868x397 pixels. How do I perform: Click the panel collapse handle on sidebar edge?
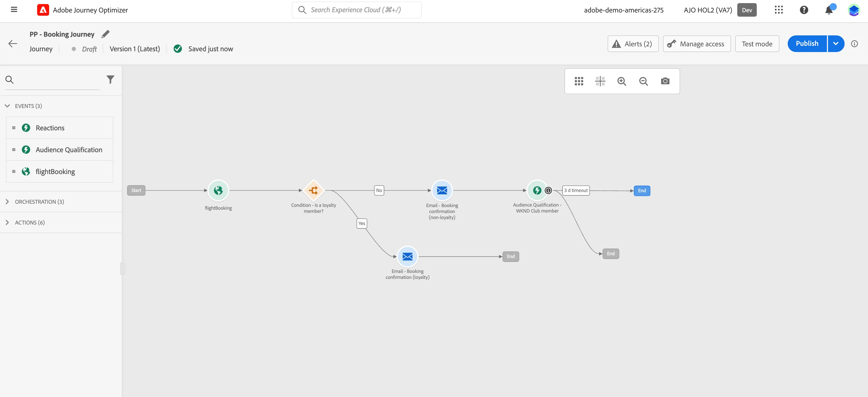coord(122,269)
